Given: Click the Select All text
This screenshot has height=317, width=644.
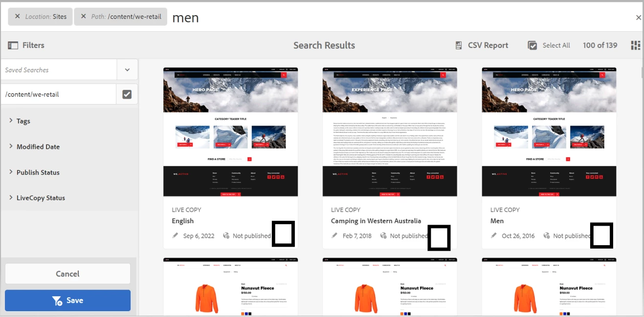Looking at the screenshot, I should (556, 45).
